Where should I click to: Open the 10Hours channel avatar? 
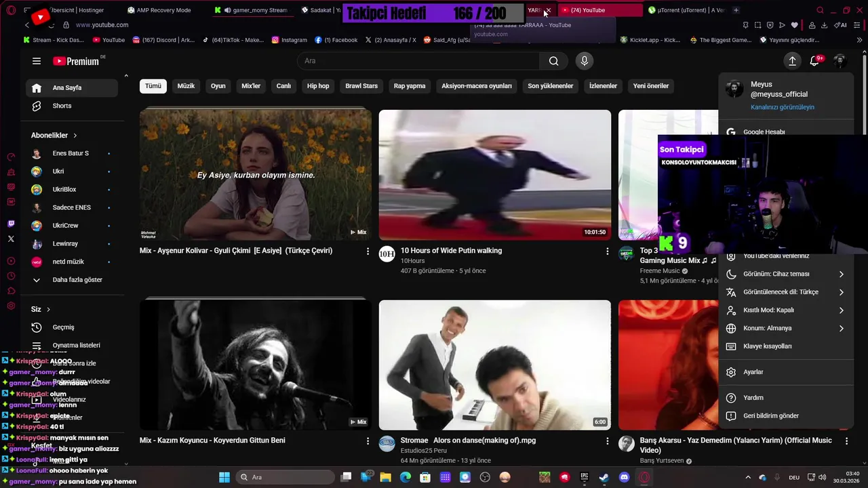click(387, 254)
